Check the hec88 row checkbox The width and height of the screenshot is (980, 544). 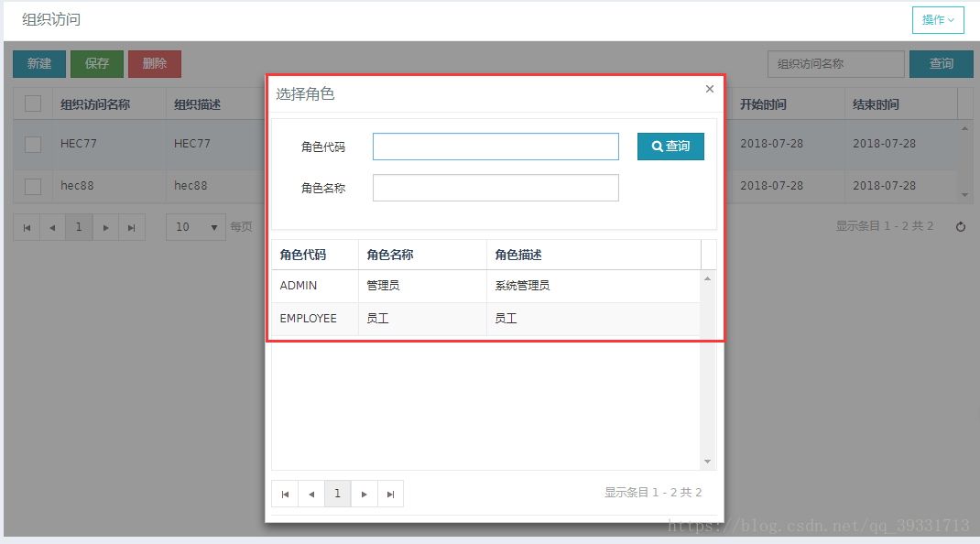coord(33,186)
